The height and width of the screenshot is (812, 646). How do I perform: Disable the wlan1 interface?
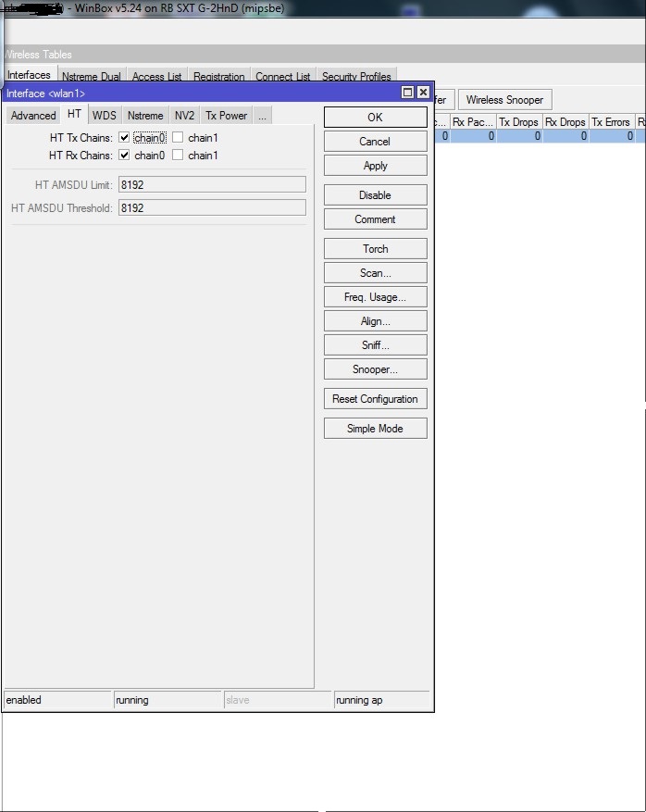[375, 195]
